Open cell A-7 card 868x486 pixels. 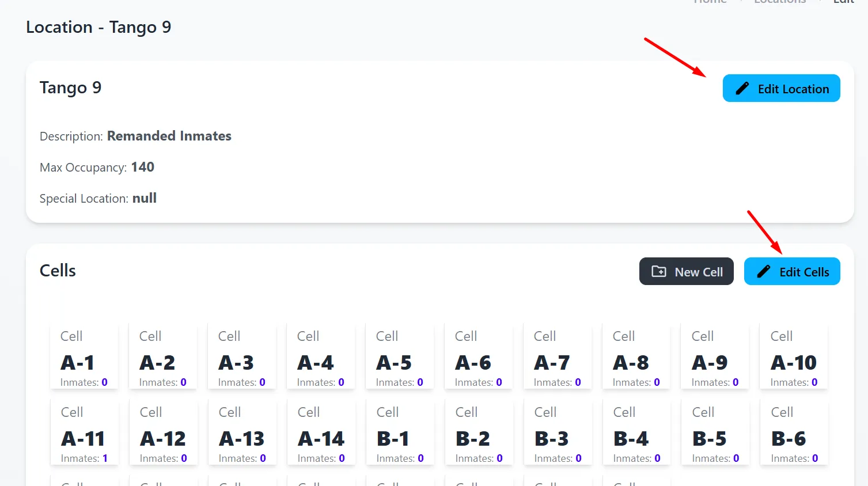click(x=557, y=357)
